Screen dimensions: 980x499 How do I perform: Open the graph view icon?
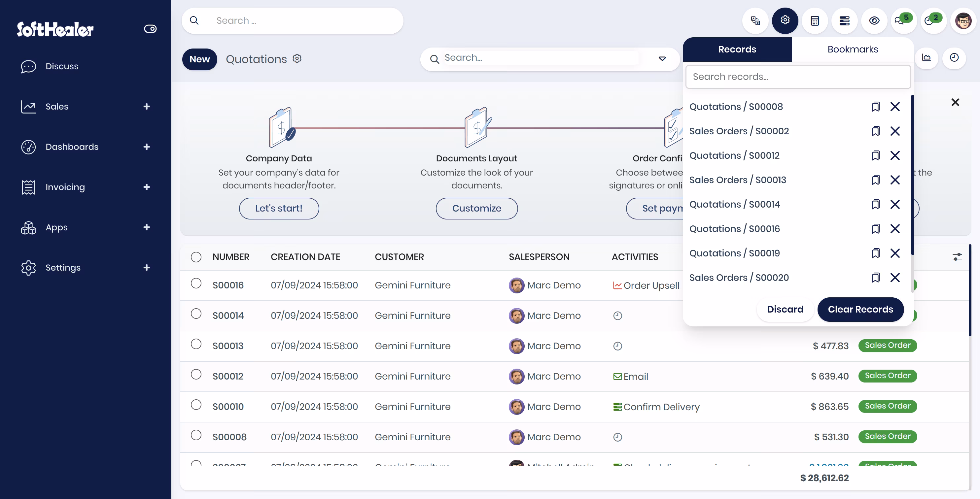(x=927, y=58)
